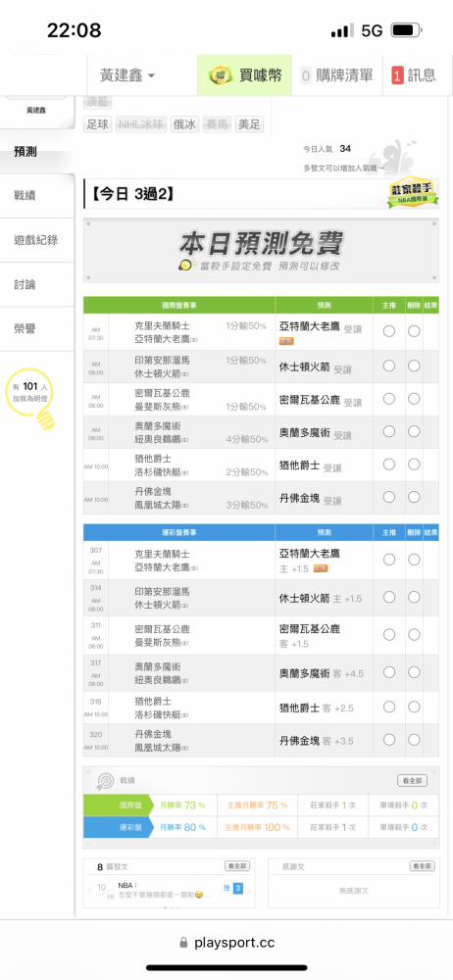Click the 莊家殺手 badge icon

(x=413, y=194)
